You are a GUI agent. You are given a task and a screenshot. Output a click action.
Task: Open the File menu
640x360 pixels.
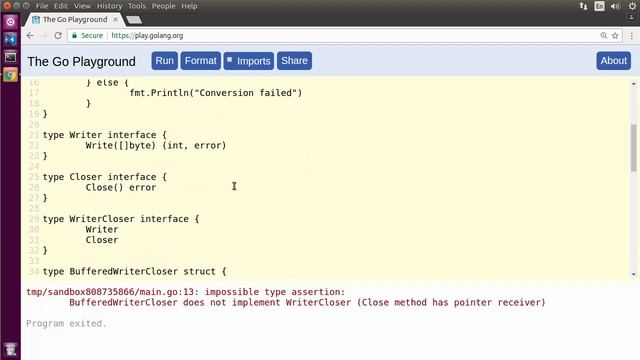[x=42, y=6]
